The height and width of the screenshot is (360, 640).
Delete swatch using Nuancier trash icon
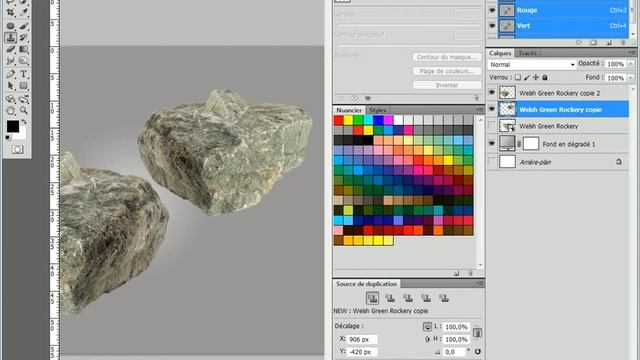[470, 273]
